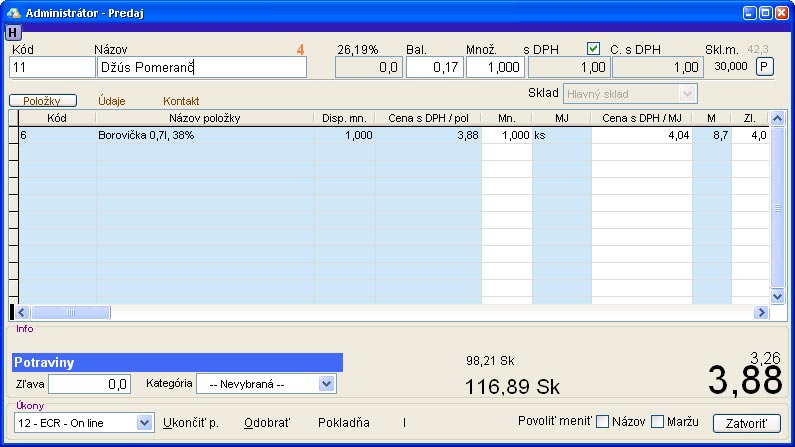Click into the Zľava input field

pyautogui.click(x=90, y=383)
